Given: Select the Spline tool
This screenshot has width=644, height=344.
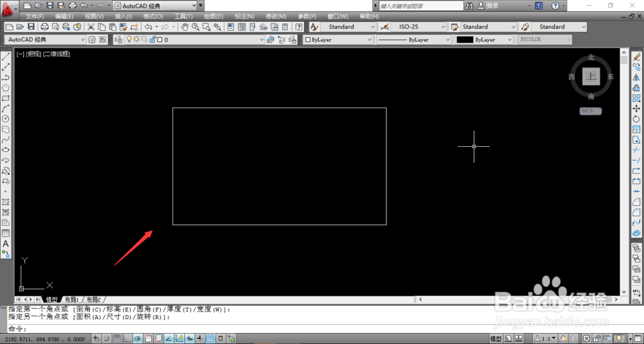Looking at the screenshot, I should [x=6, y=140].
